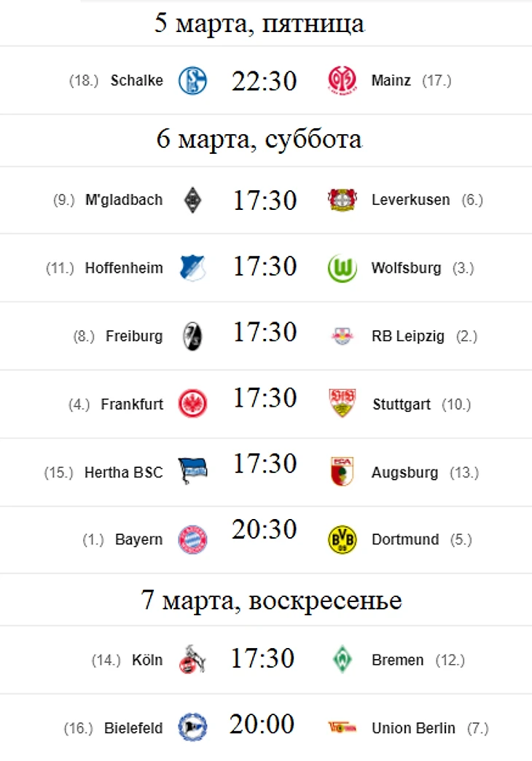Screen dimensions: 532x761
Task: Click the Bayern Munich crest
Action: [192, 539]
